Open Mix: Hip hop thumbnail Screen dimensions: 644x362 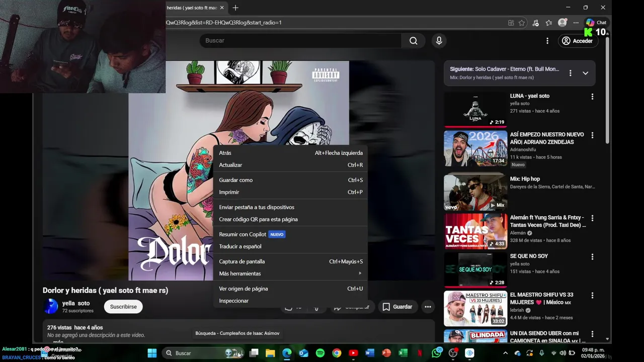pos(475,192)
